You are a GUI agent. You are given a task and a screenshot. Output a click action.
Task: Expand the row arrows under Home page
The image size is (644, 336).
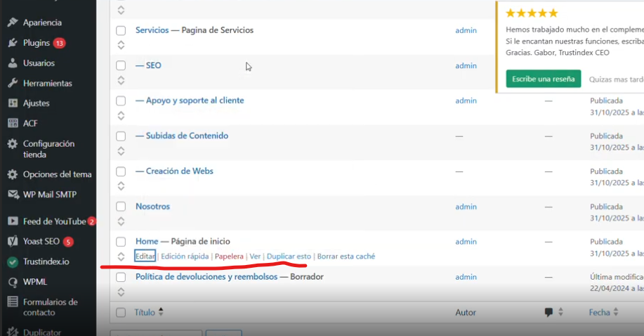[x=121, y=257]
